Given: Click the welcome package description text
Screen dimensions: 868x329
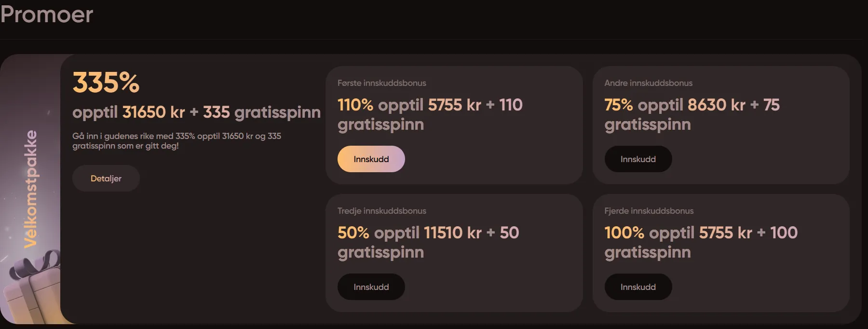Looking at the screenshot, I should click(x=177, y=141).
